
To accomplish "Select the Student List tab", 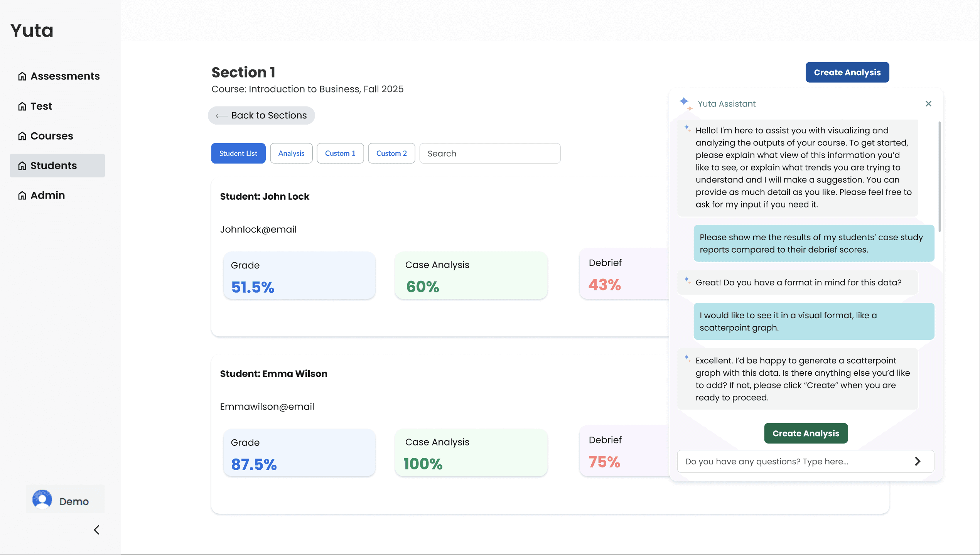I will pos(238,154).
